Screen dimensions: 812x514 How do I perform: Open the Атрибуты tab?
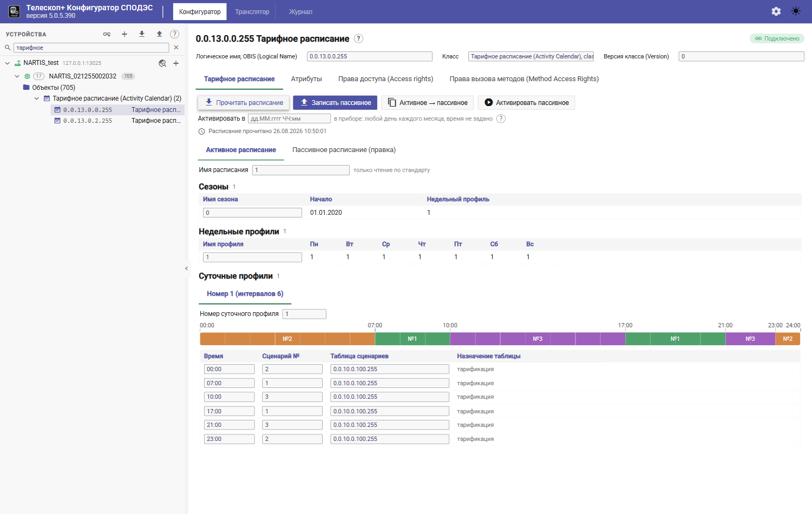(306, 79)
